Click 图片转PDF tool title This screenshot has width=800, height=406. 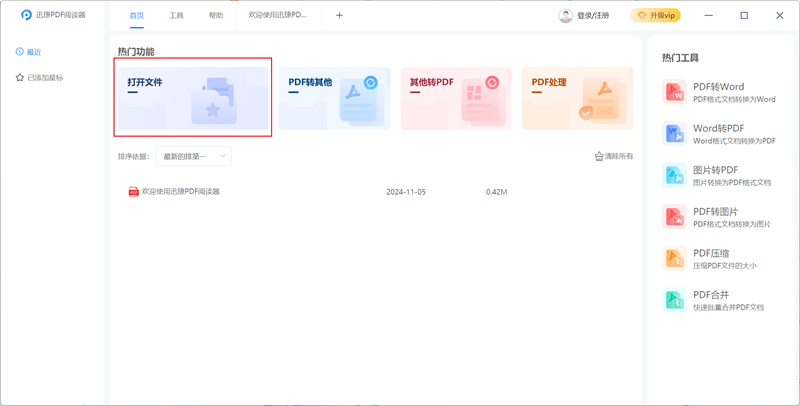pyautogui.click(x=715, y=170)
